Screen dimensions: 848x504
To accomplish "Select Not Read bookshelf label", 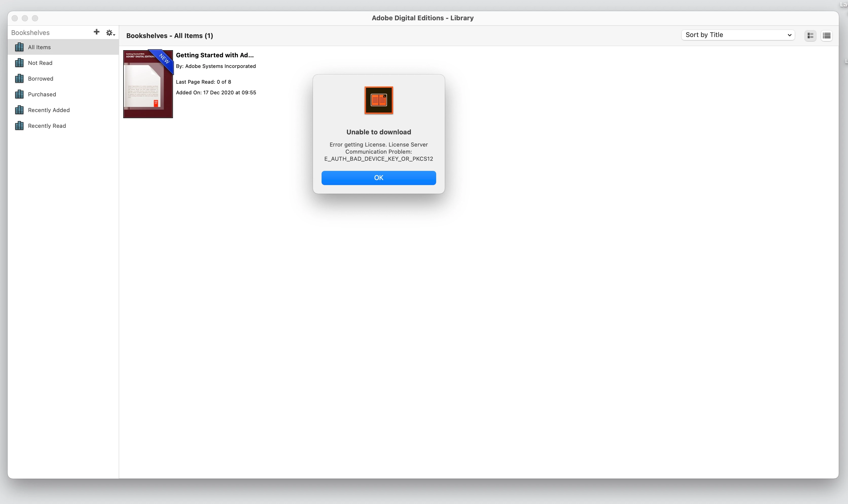I will point(40,63).
